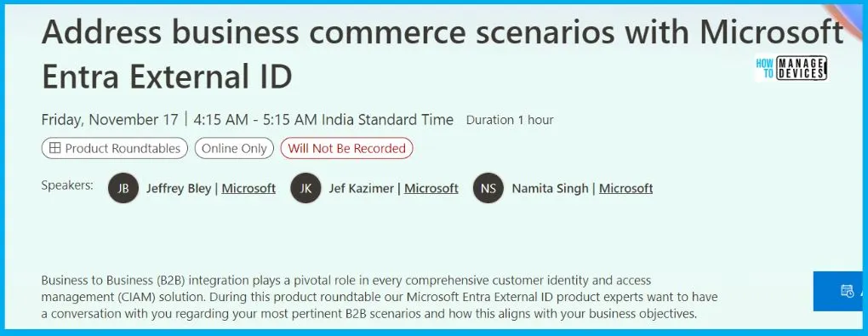868x336 pixels.
Task: Click the session title about Entra External ID
Action: click(x=442, y=54)
